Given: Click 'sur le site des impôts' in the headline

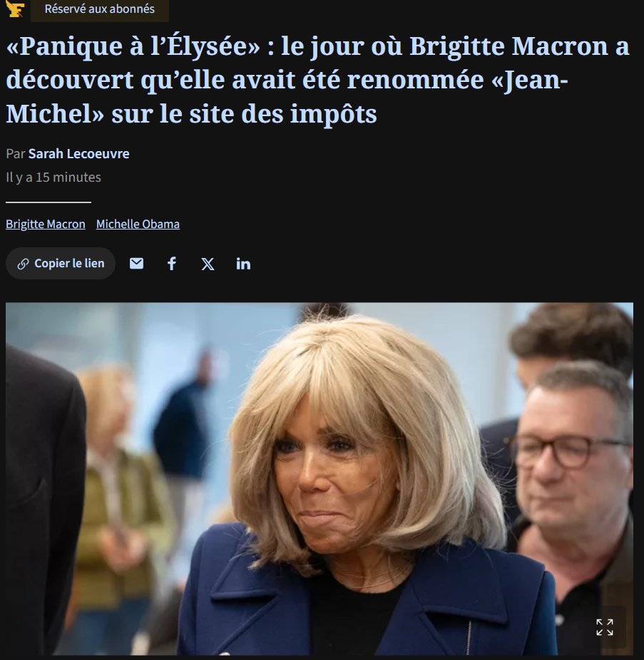Looking at the screenshot, I should pos(244,114).
